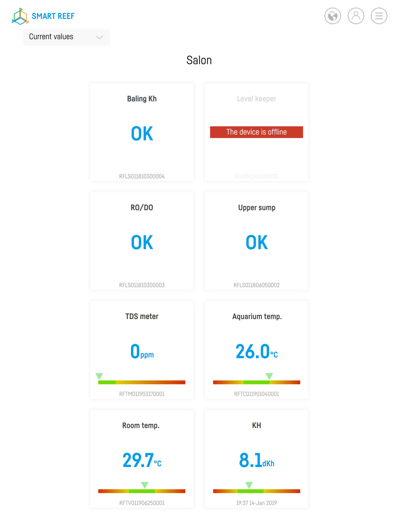Click the KH gauge marker triangle
Image resolution: width=399 pixels, height=532 pixels.
click(x=249, y=485)
